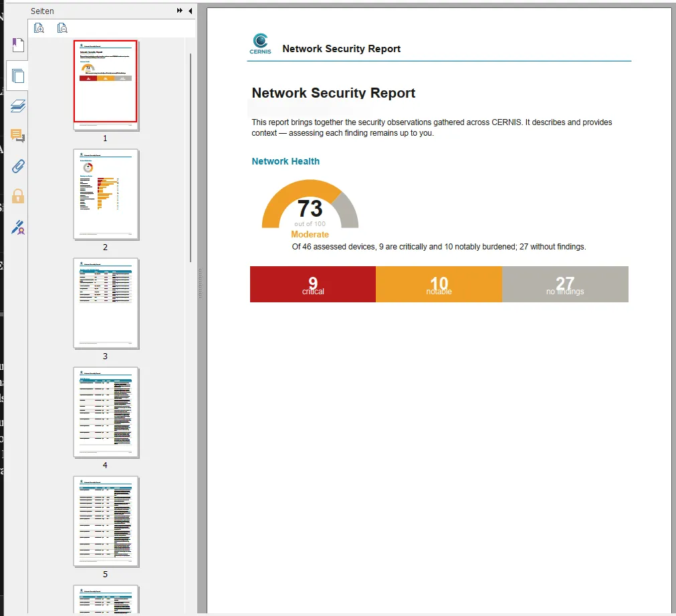Click the thumbnail panel vertical scrollbar
676x616 pixels.
pos(191,157)
